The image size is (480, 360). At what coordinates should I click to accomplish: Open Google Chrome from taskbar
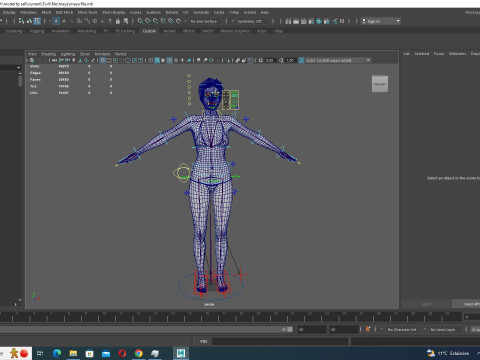pos(139,353)
